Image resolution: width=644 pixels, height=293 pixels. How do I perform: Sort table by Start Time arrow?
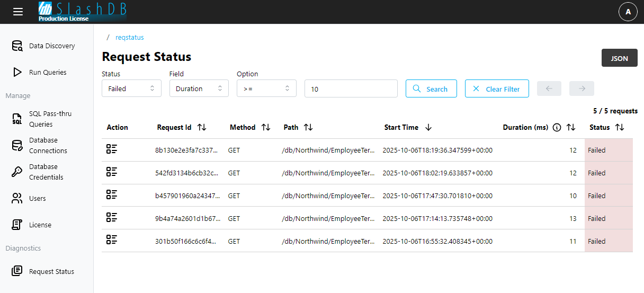[428, 127]
